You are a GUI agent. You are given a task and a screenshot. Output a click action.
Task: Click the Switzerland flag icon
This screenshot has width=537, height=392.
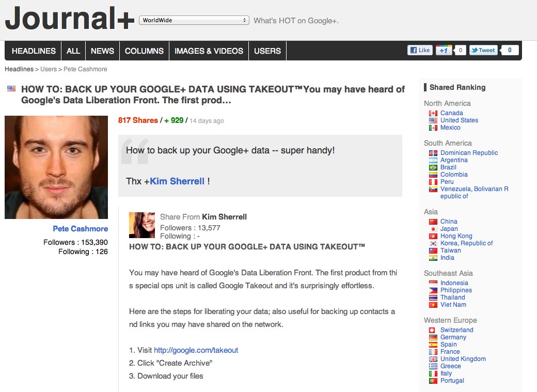coord(432,331)
